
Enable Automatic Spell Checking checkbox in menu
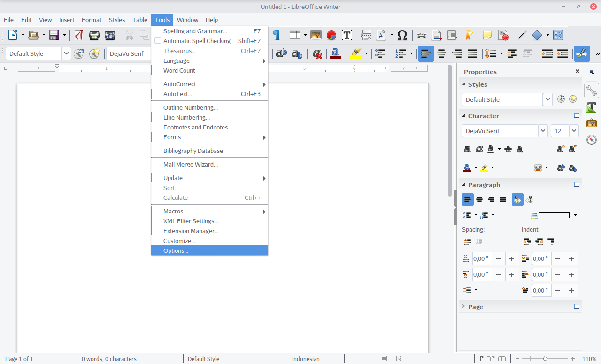tap(158, 41)
